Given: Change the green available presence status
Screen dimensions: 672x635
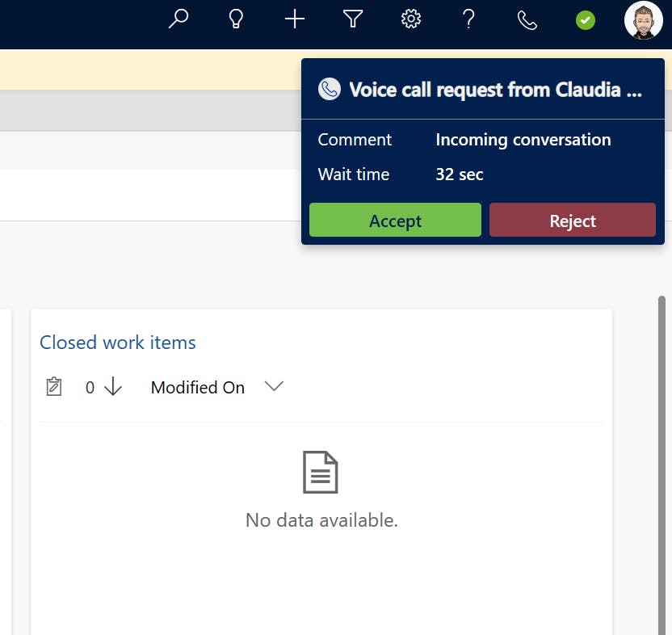Looking at the screenshot, I should [x=586, y=20].
